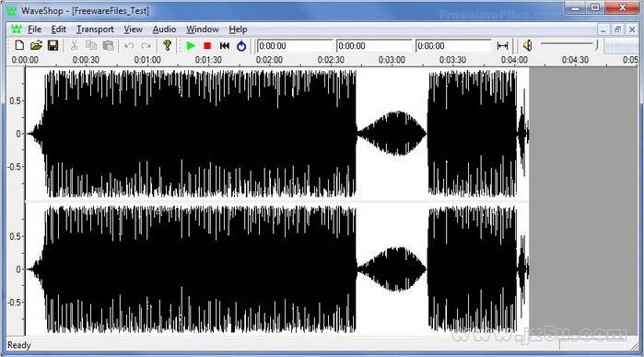Click the Copy icon in toolbar

[91, 45]
